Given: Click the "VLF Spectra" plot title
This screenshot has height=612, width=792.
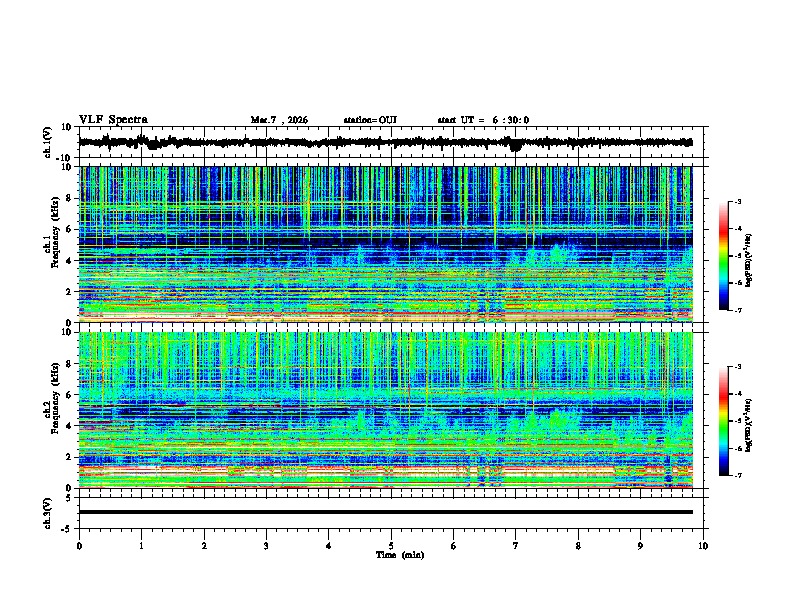Looking at the screenshot, I should click(113, 120).
